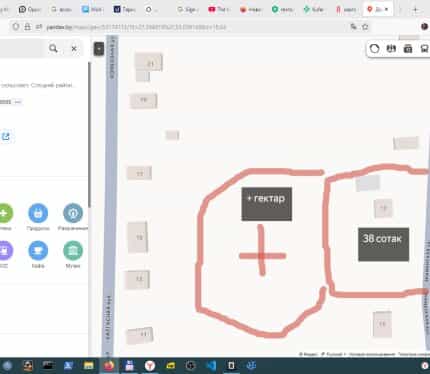Switch to the browser tab labeled 'Sign'
430x374 pixels.
click(x=187, y=9)
